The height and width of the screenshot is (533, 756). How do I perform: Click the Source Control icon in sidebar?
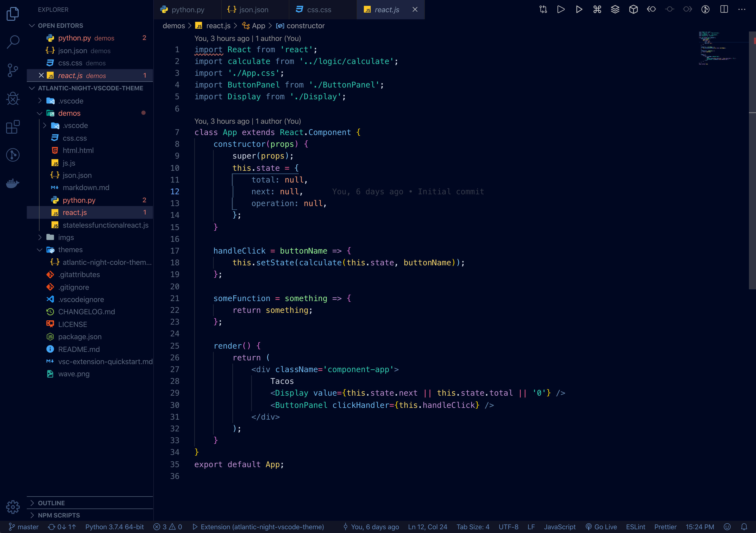coord(13,69)
